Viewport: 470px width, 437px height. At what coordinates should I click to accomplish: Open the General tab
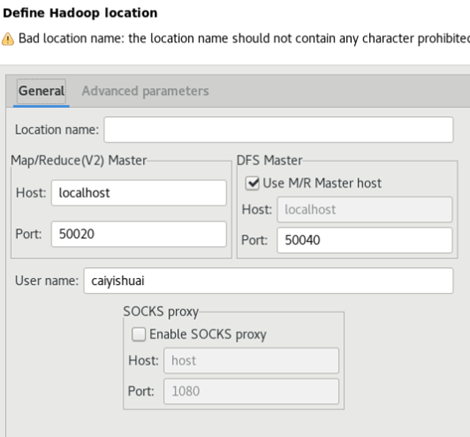41,91
